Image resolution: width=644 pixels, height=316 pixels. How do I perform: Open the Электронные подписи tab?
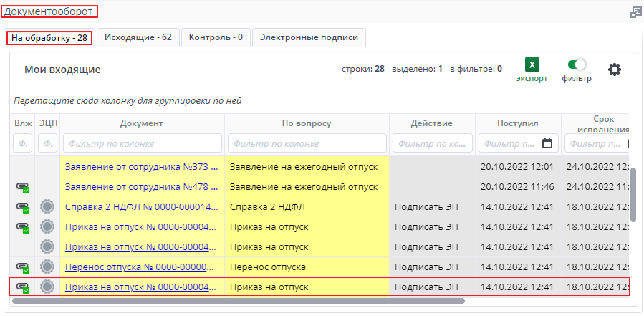point(309,37)
